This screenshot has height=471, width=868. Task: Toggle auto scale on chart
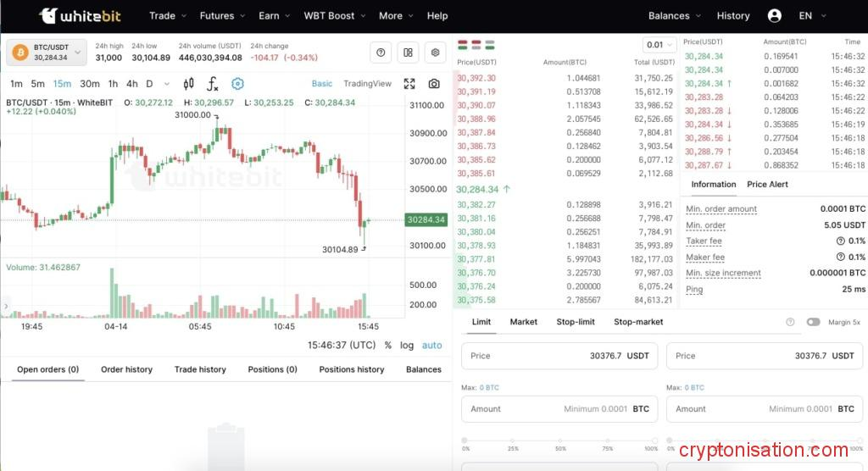(431, 346)
